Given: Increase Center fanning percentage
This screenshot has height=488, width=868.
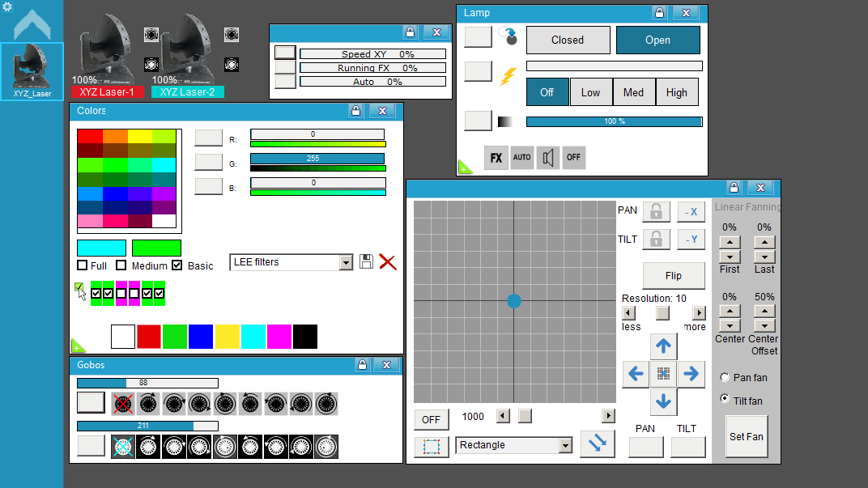Looking at the screenshot, I should point(730,312).
